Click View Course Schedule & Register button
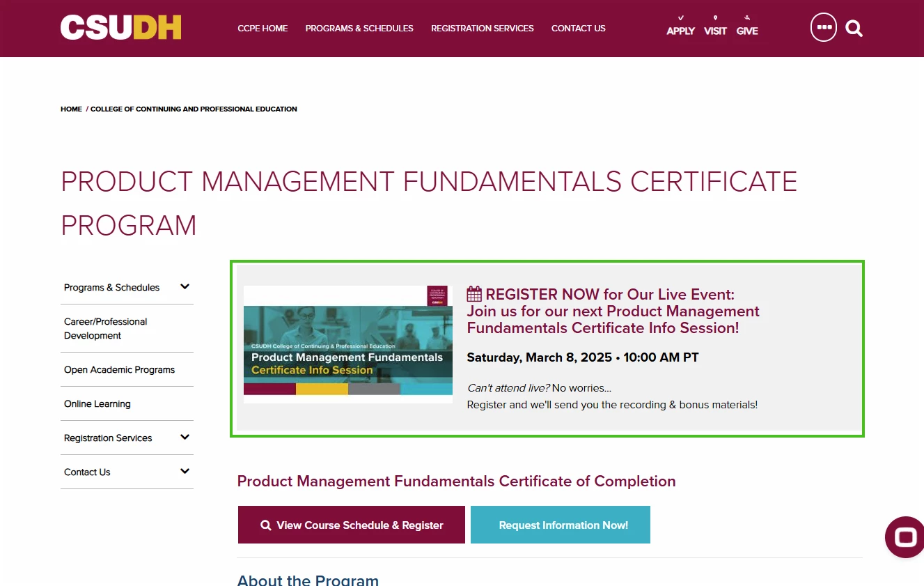 [x=352, y=525]
